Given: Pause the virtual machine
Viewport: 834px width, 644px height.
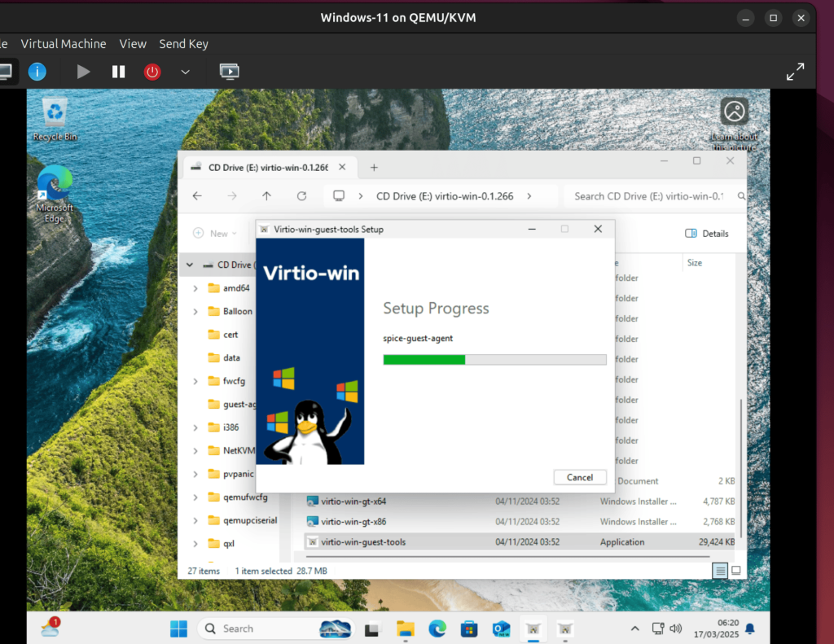Looking at the screenshot, I should point(117,72).
